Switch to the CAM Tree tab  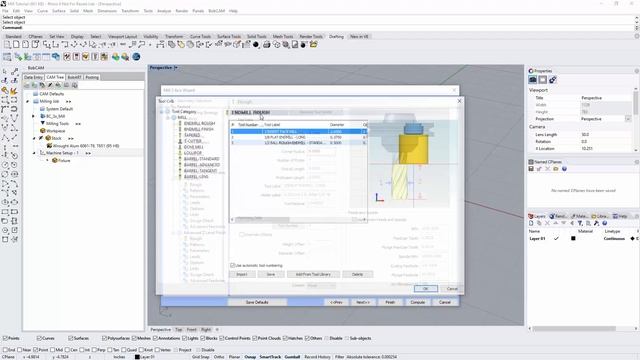pos(55,77)
